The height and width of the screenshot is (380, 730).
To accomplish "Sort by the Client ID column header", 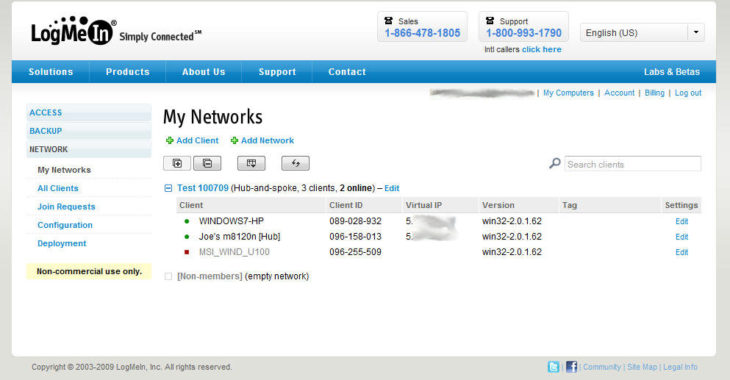I will [x=345, y=205].
